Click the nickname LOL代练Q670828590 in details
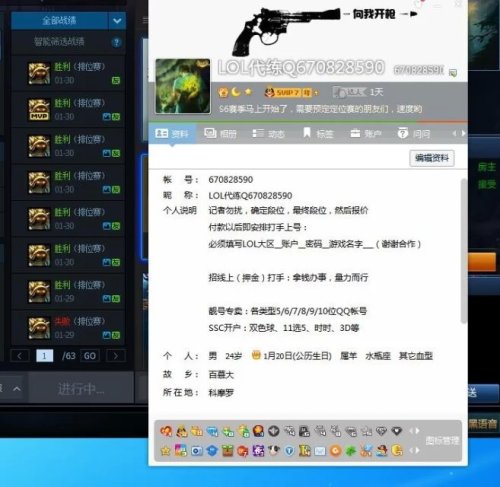The height and width of the screenshot is (487, 500). click(x=250, y=196)
